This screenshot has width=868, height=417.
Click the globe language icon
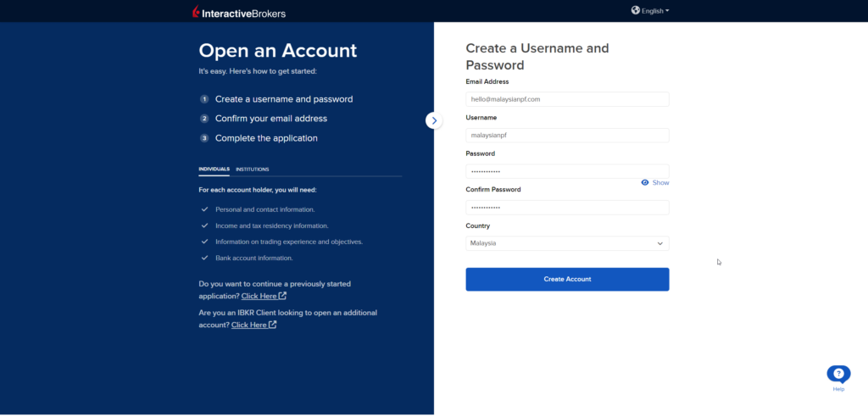point(636,10)
